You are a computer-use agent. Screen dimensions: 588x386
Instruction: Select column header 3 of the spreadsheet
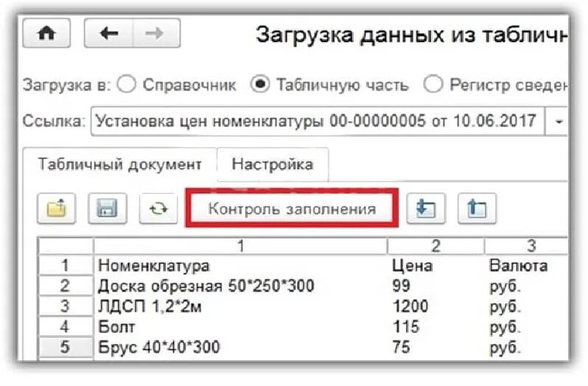527,246
